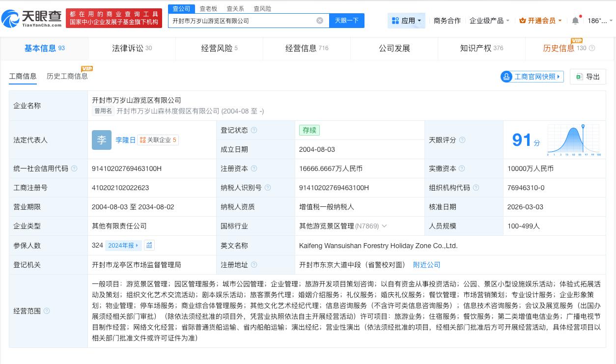Click the app grid icon beside 应用
This screenshot has width=616, height=364.
(395, 21)
